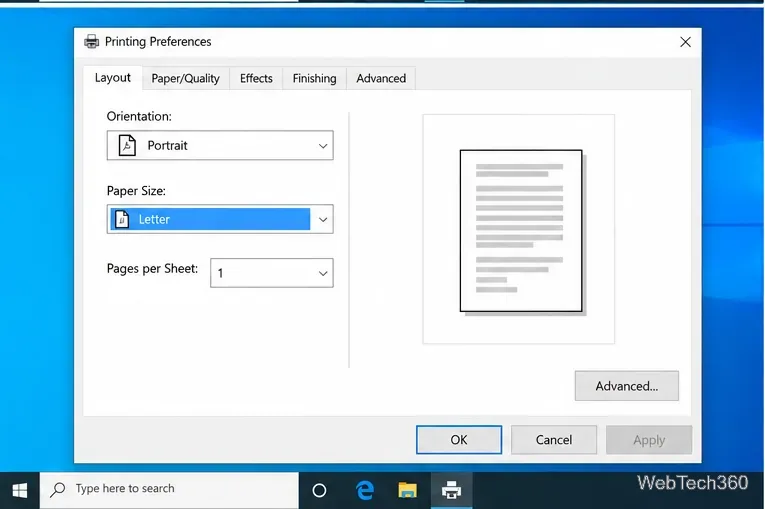Click the Pages per Sheet: label
Viewport: 765px width, 509px height.
(152, 268)
